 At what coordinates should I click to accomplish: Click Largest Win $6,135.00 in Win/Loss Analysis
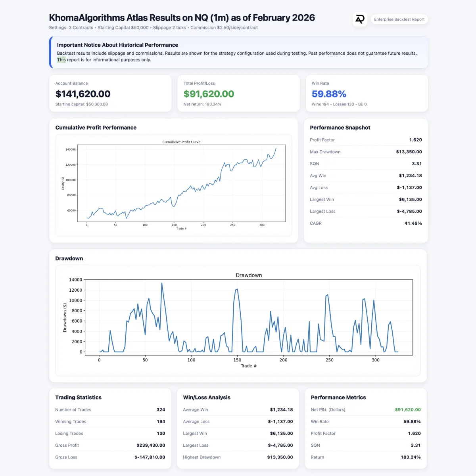(238, 434)
